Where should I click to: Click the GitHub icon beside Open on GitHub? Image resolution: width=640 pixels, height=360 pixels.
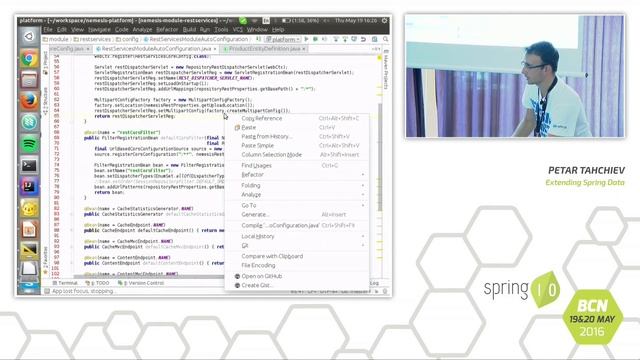coord(237,276)
